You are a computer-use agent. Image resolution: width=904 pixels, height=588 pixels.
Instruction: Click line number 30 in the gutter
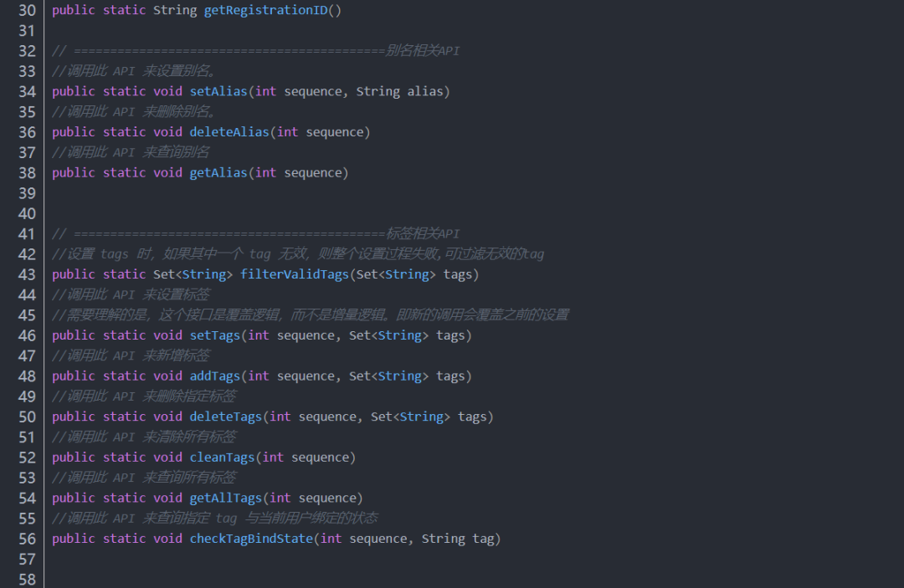(27, 10)
